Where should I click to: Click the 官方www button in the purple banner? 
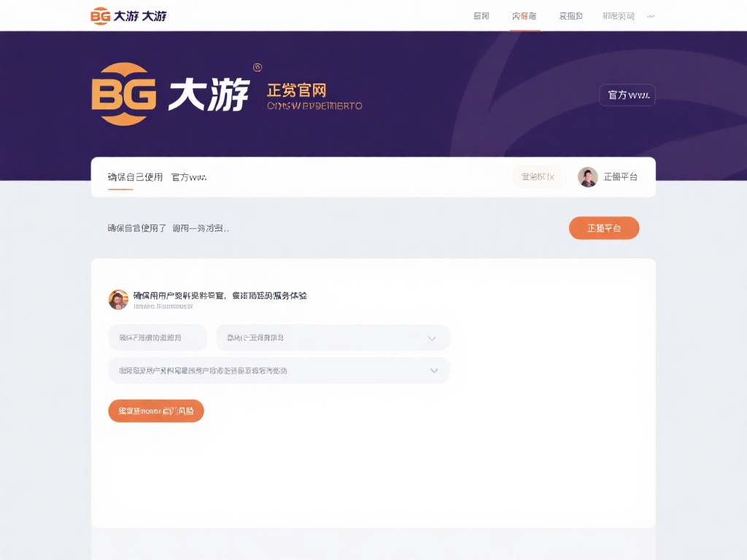click(627, 95)
